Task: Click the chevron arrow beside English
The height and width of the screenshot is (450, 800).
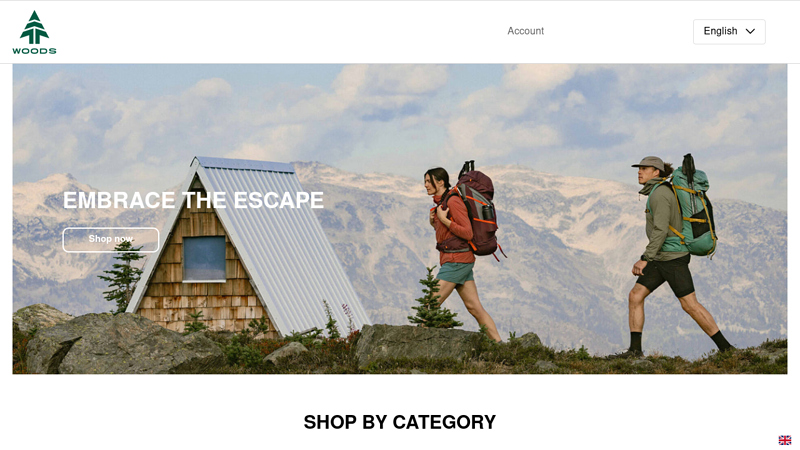Action: (750, 31)
